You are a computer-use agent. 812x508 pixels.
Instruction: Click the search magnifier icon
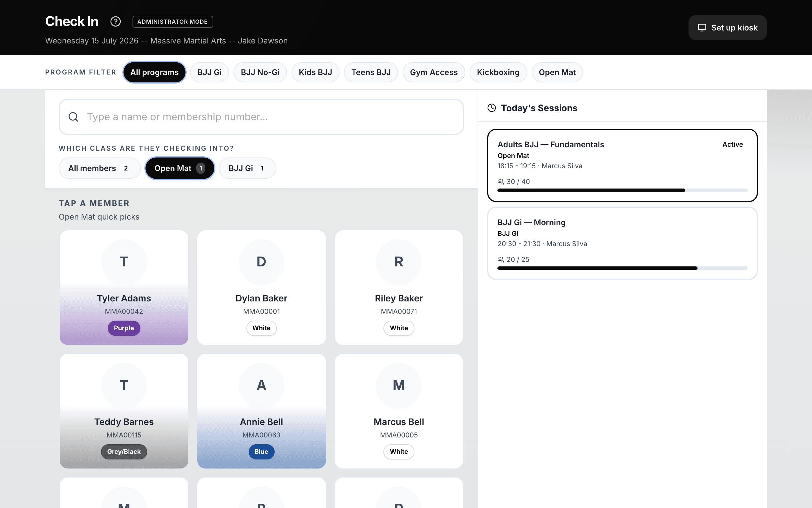(x=73, y=117)
